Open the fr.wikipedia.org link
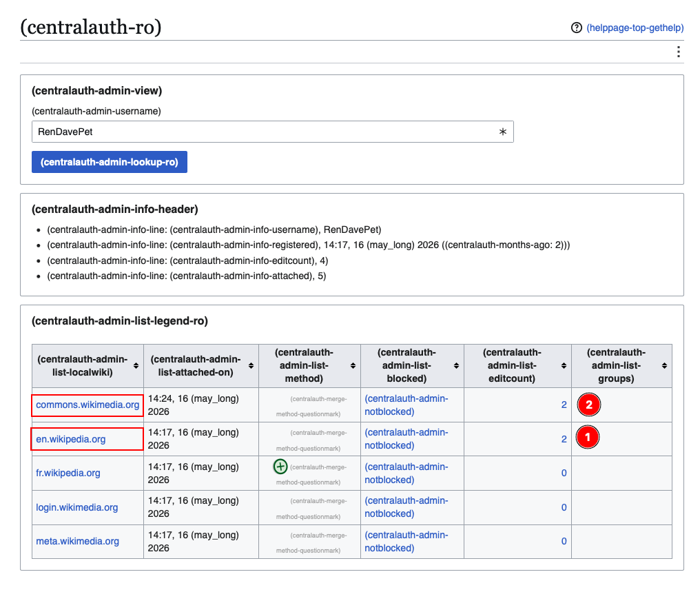700x592 pixels. tap(68, 473)
